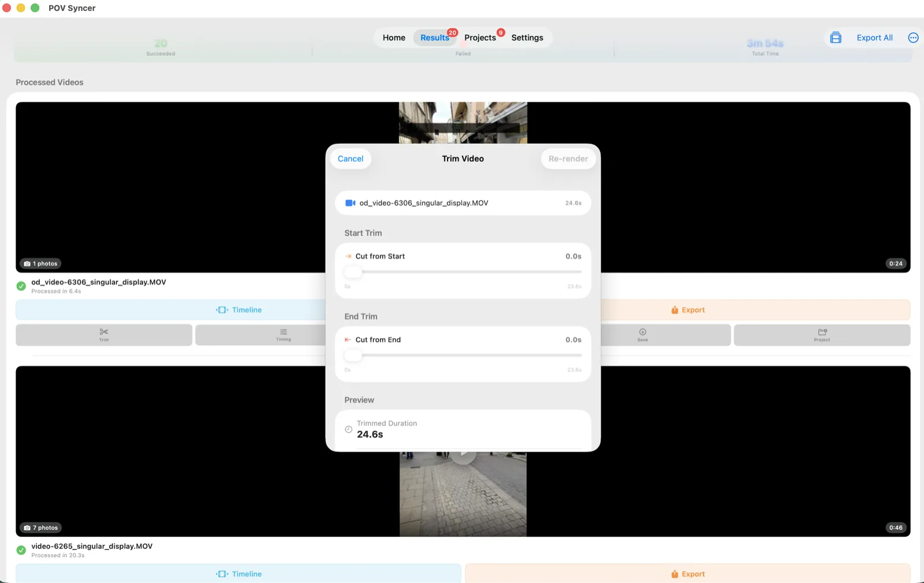Cancel the Trim Video dialog
The width and height of the screenshot is (924, 583).
click(x=351, y=159)
